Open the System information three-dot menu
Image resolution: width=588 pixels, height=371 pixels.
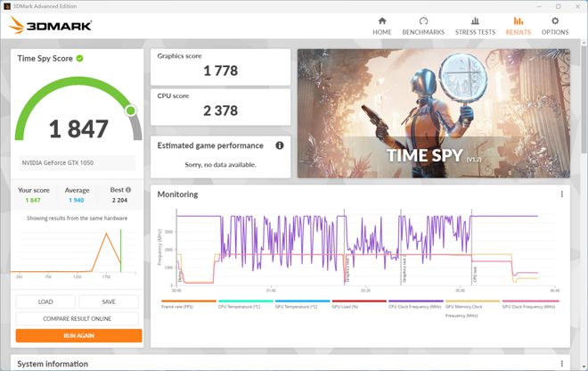coord(562,364)
